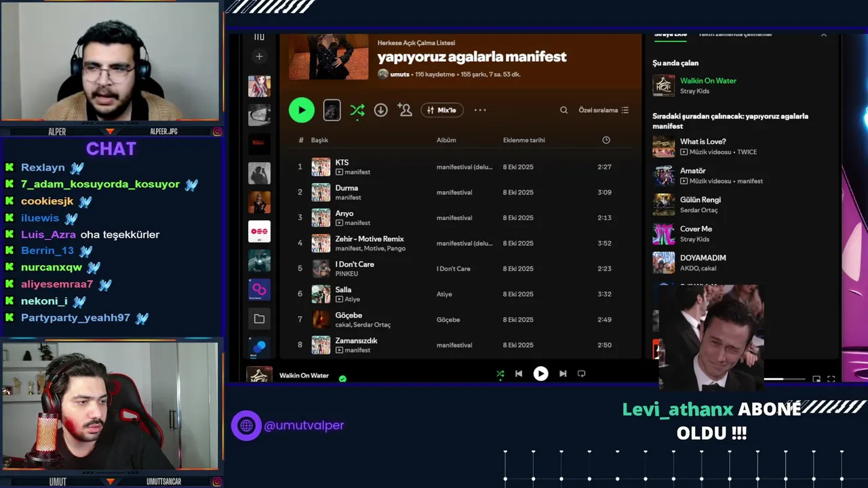Open the I Don't Care album link

click(453, 269)
